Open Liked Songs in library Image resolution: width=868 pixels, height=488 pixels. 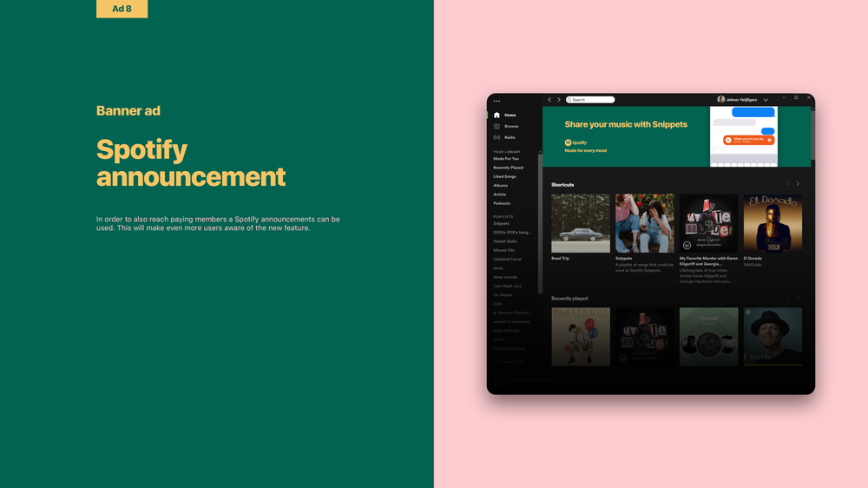504,176
